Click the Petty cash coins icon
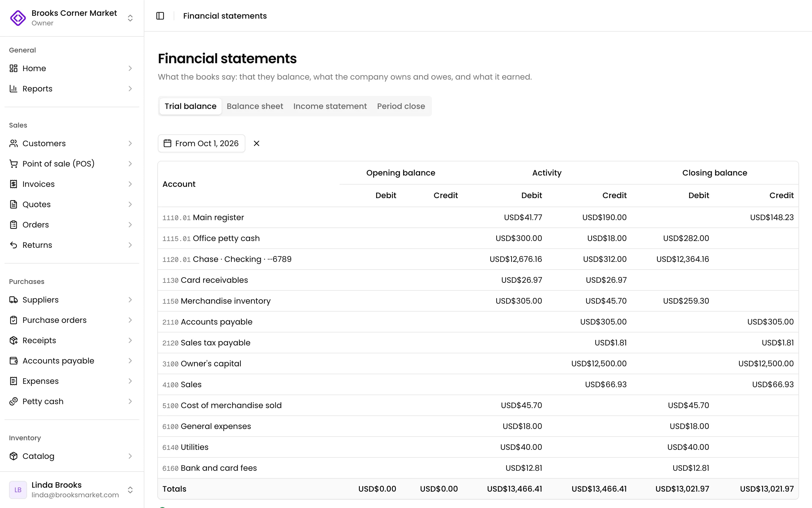 [x=14, y=402]
